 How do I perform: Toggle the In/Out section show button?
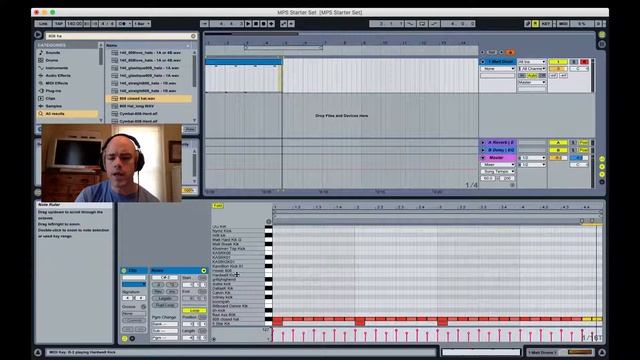(x=602, y=159)
